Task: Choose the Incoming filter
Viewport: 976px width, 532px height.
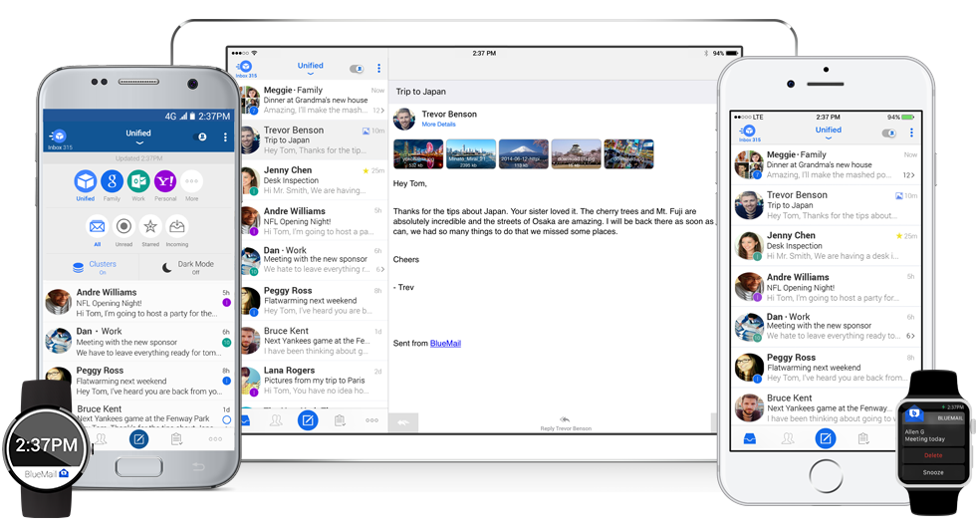Action: click(177, 226)
